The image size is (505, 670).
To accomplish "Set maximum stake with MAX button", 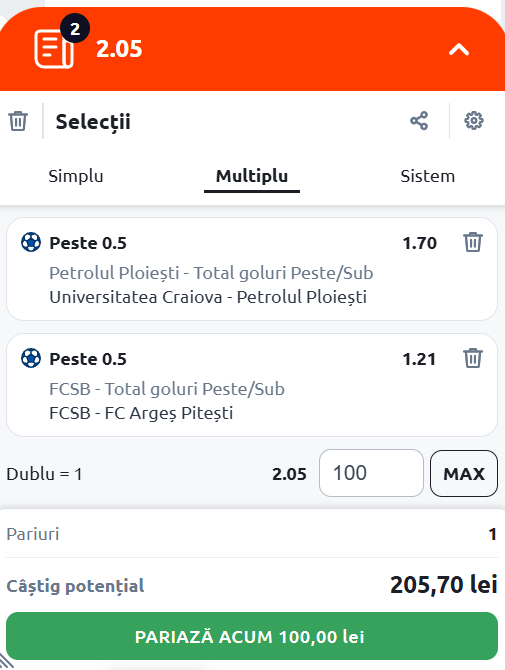I will pyautogui.click(x=464, y=473).
